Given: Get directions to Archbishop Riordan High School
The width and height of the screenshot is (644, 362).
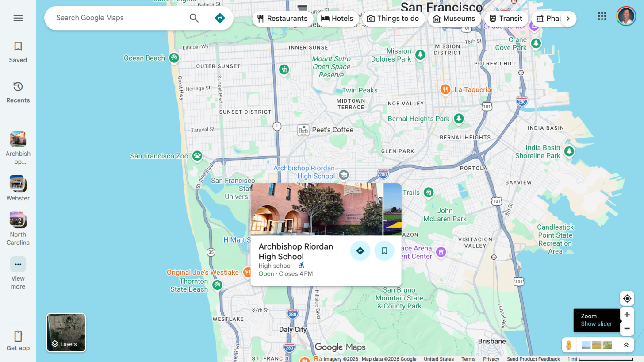Looking at the screenshot, I should pos(360,251).
